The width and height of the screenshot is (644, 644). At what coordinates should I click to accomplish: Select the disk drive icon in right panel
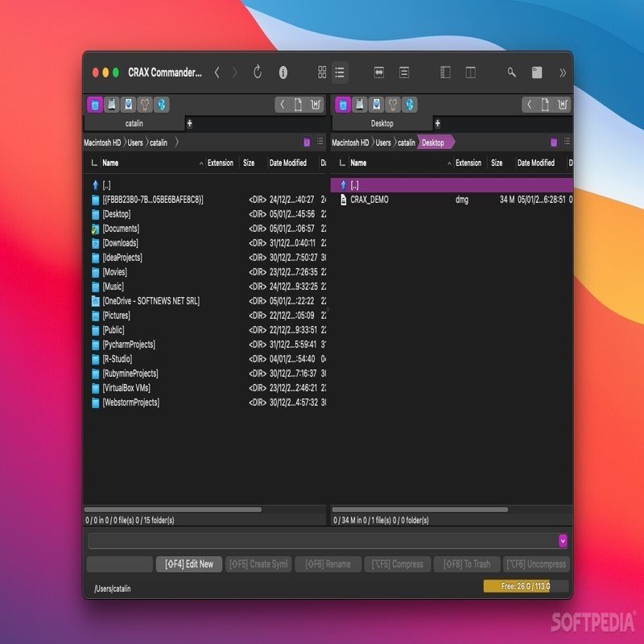359,105
